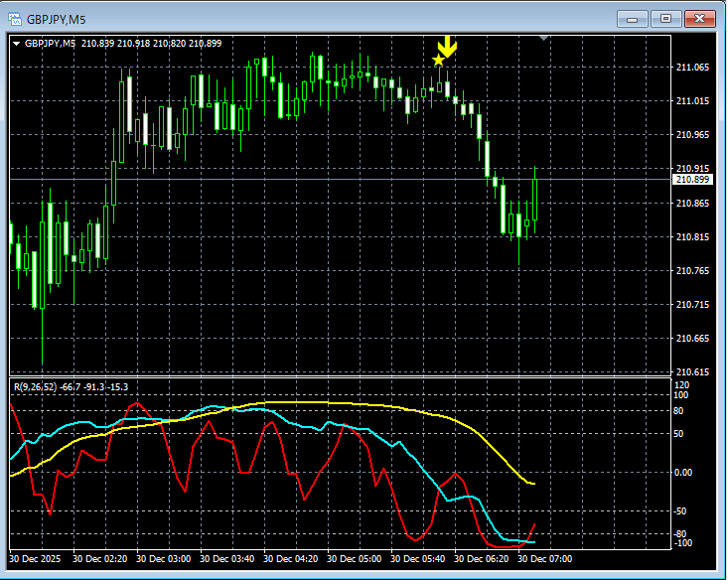Click the time label 30 Dec 05:00
The image size is (728, 580).
pos(355,558)
